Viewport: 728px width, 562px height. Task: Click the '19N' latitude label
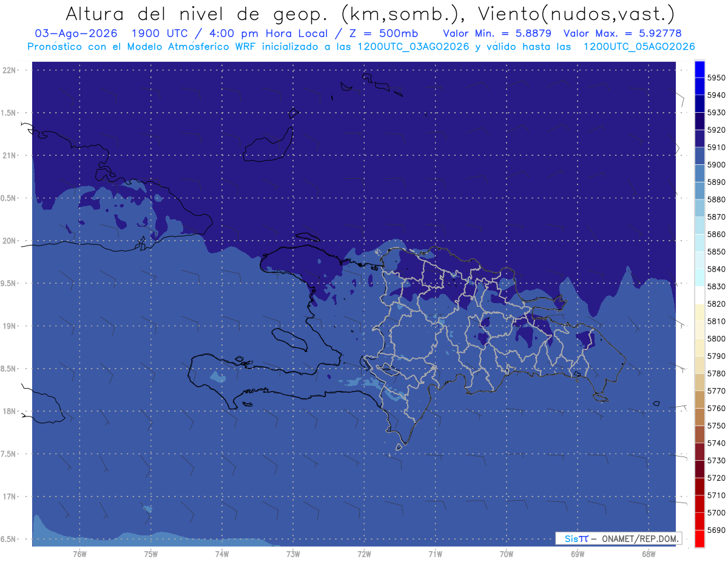[x=9, y=326]
